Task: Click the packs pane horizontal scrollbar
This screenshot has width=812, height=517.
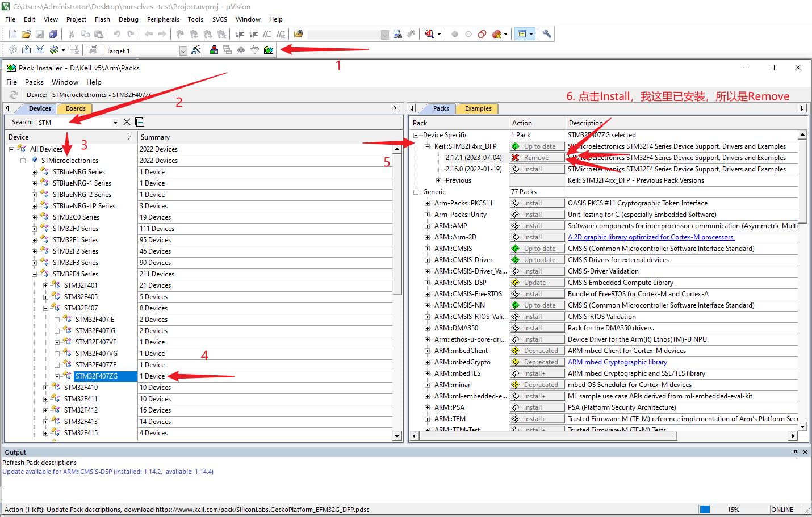Action: tap(604, 436)
